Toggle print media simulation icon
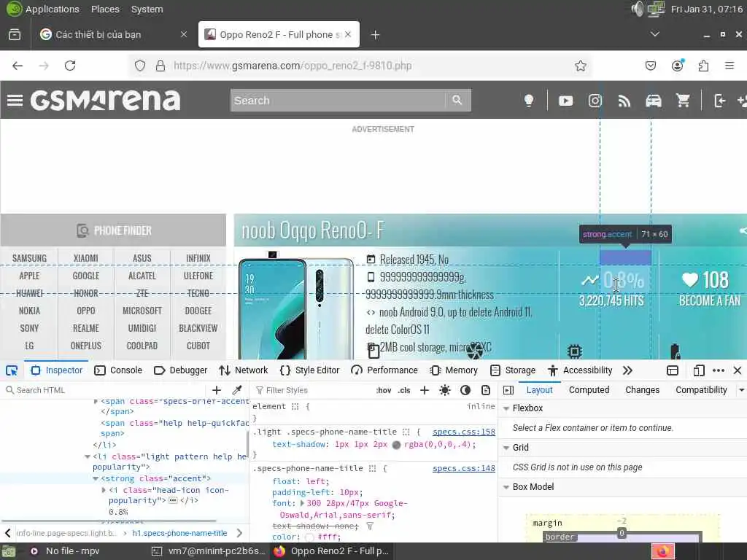 tap(485, 391)
